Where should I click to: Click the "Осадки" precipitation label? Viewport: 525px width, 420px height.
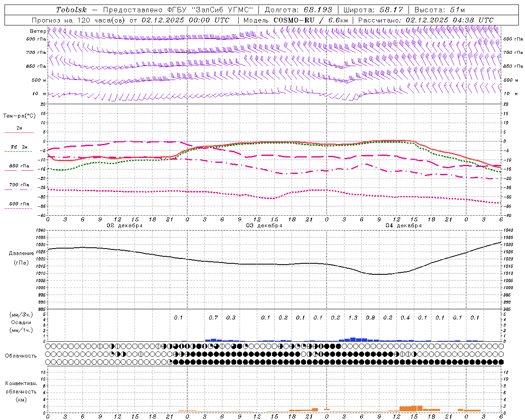[21, 322]
